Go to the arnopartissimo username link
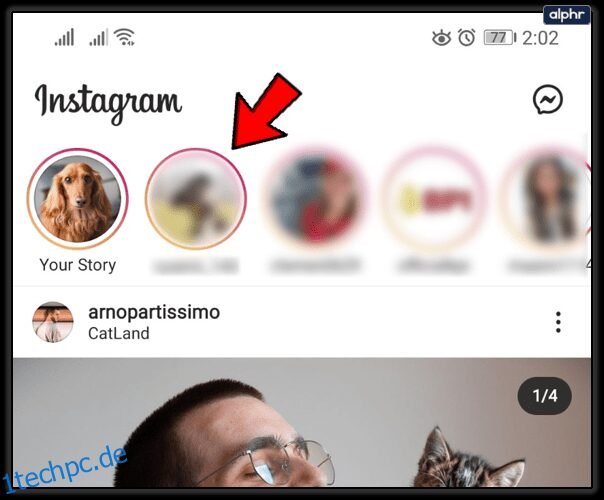 coord(154,312)
